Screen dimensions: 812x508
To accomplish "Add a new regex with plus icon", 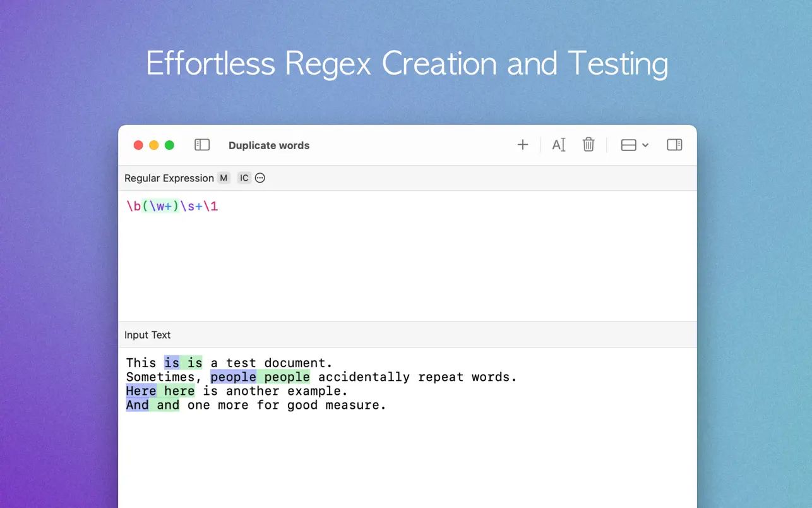I will coord(522,145).
